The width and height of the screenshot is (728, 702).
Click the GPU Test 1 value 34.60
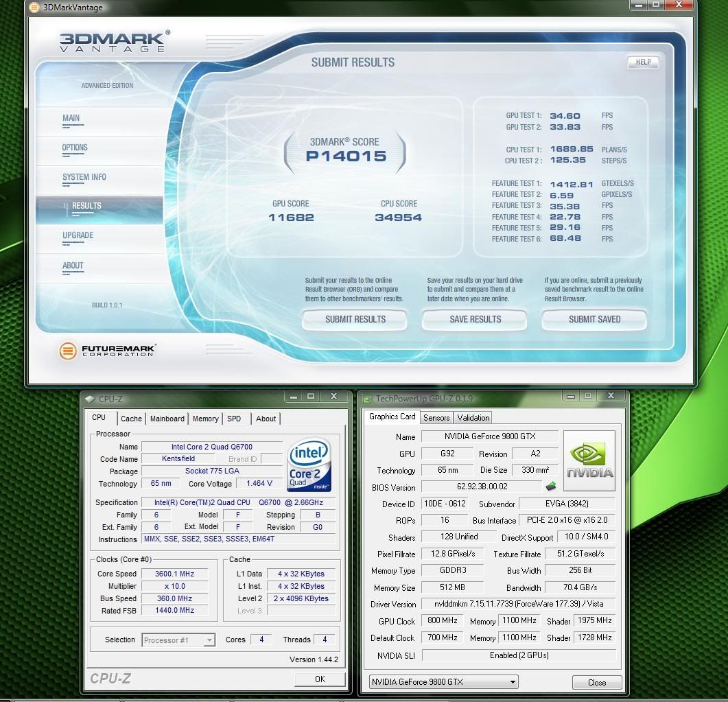(565, 115)
